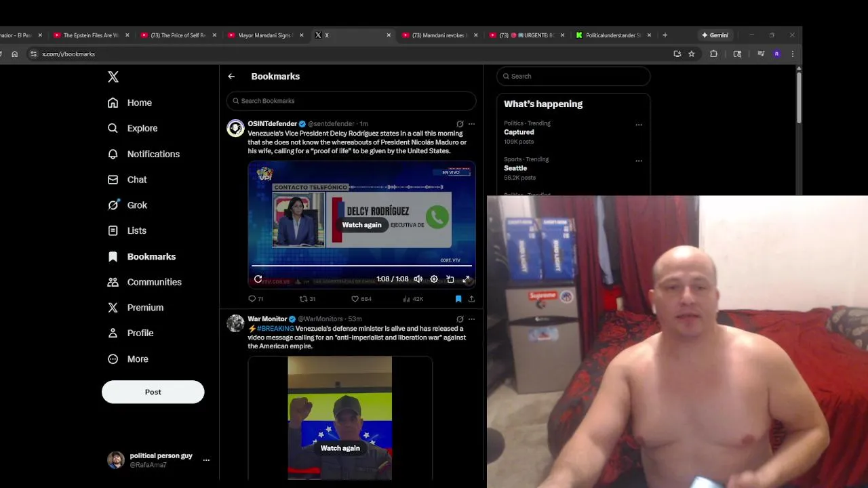Click the Gemini button

pyautogui.click(x=715, y=35)
